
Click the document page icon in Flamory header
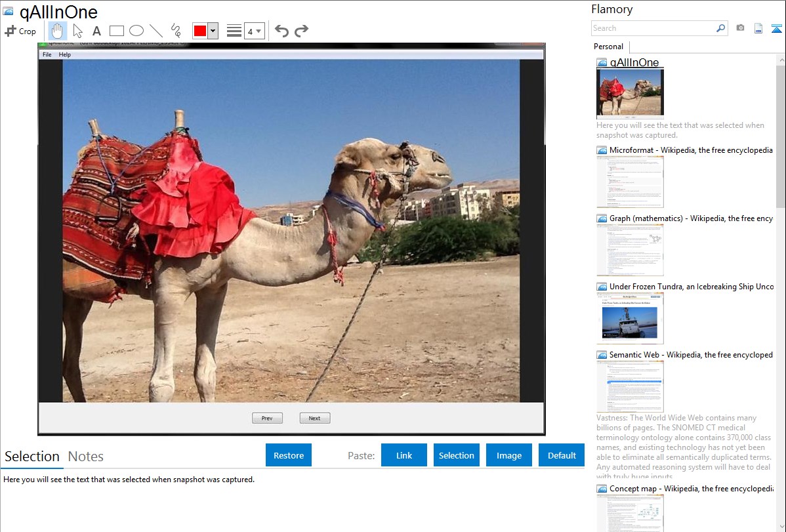point(758,28)
